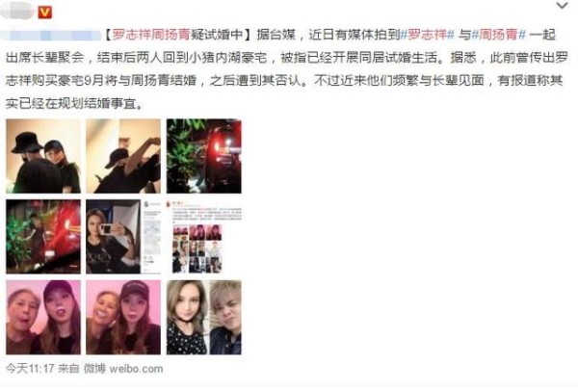Open the blurred account name link

pyautogui.click(x=51, y=36)
